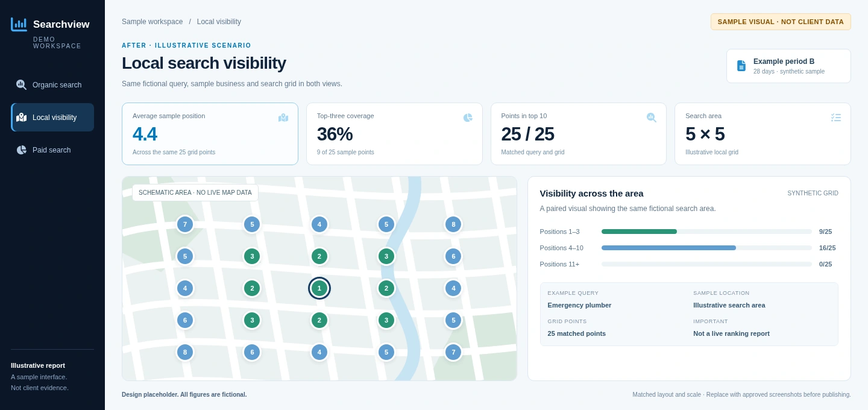868x410 pixels.
Task: Click the Searchview logo icon
Action: [19, 24]
